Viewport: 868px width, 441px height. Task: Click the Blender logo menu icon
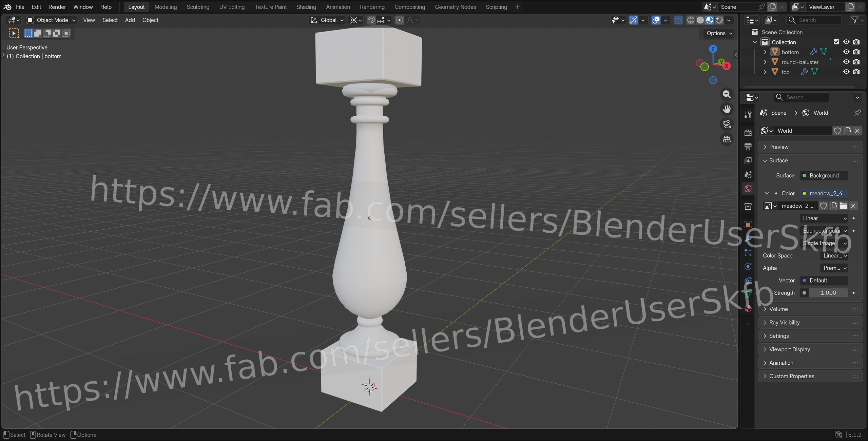(x=7, y=7)
